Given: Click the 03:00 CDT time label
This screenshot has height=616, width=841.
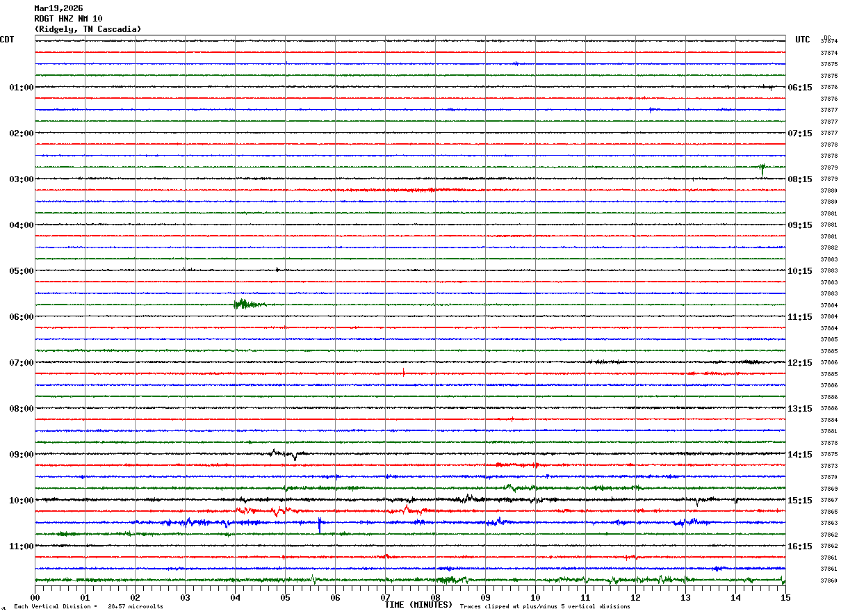Looking at the screenshot, I should click(21, 179).
